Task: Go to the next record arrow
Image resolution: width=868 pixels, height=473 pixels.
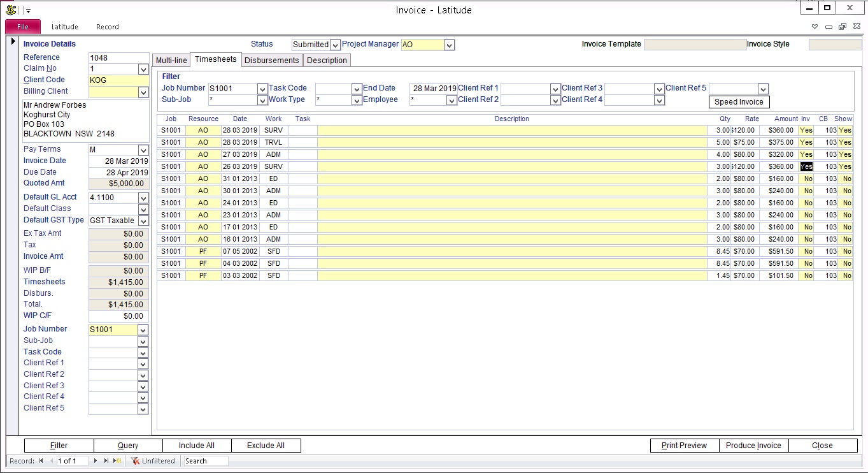Action: 96,461
